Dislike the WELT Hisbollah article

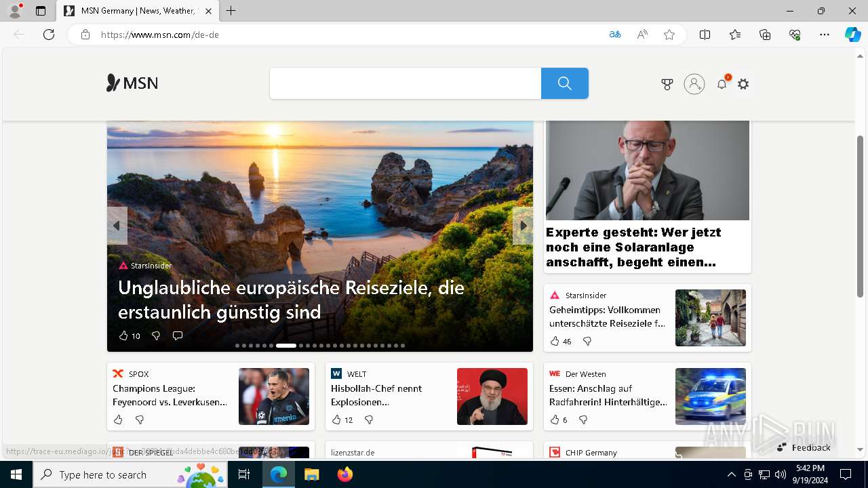[369, 420]
